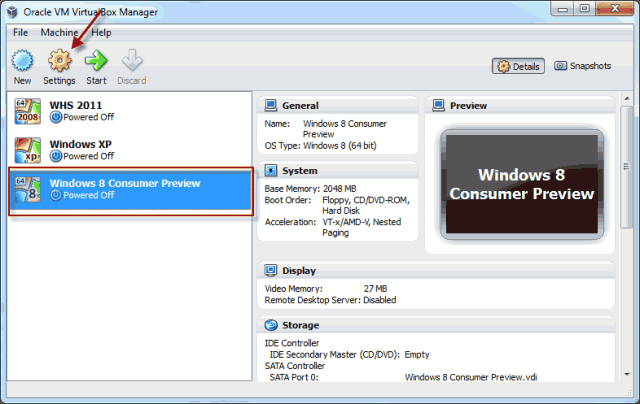Click the Preview section header
This screenshot has height=404, width=640.
click(520, 106)
